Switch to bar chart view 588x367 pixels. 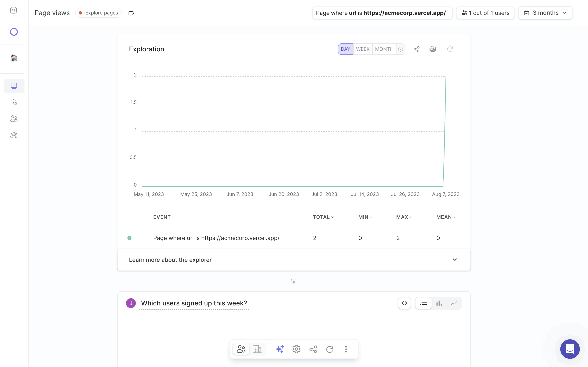[x=439, y=303]
